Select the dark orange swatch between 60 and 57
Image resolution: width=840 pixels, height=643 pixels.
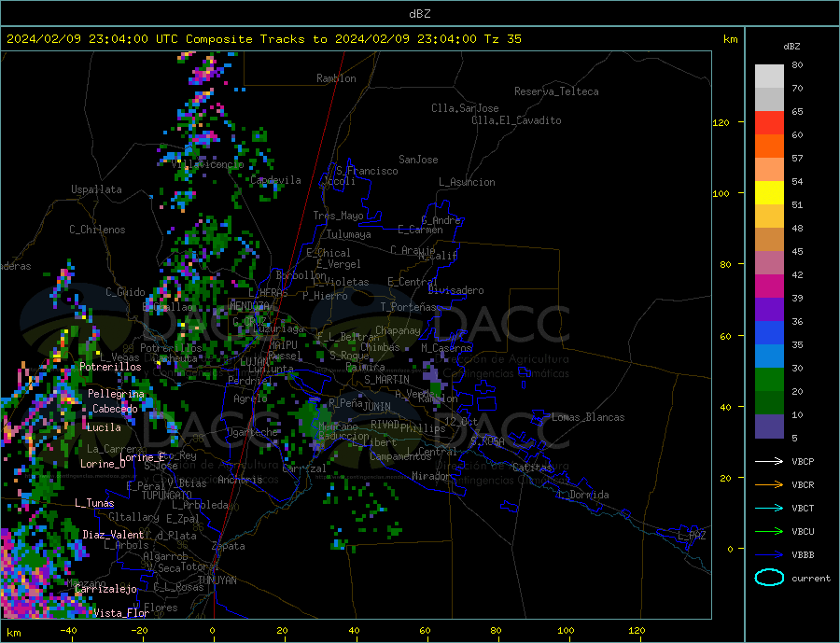769,147
